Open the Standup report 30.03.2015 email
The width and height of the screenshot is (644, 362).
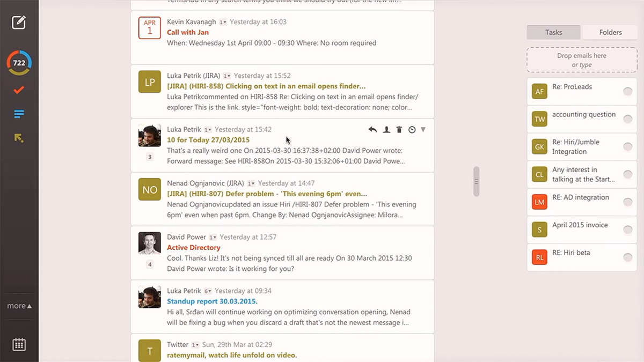pos(212,301)
